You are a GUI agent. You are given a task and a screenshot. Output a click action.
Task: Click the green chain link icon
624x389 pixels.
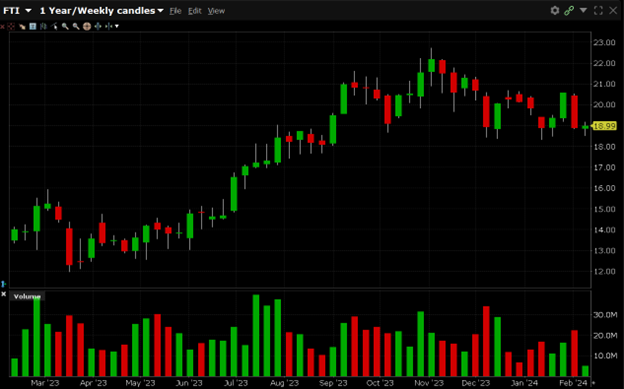569,10
